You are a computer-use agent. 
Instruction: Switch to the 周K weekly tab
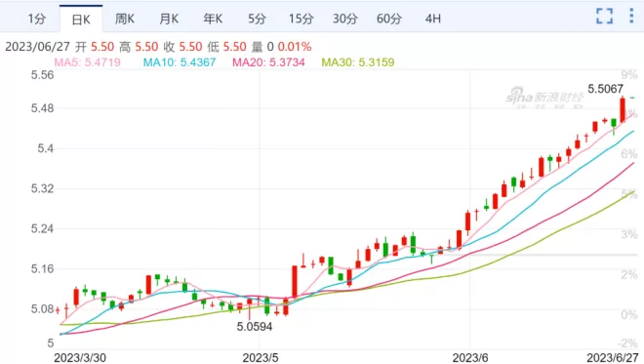click(125, 19)
